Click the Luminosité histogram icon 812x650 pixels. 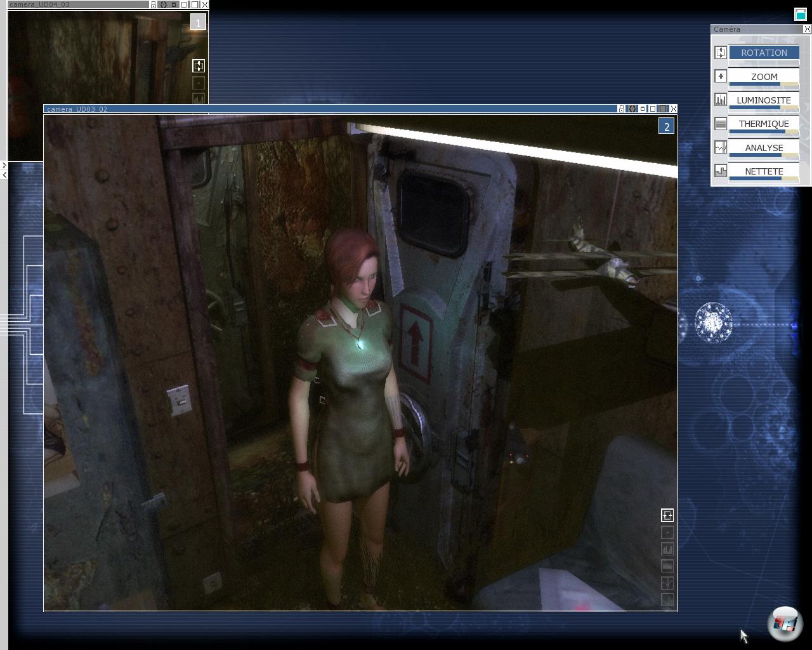point(721,100)
